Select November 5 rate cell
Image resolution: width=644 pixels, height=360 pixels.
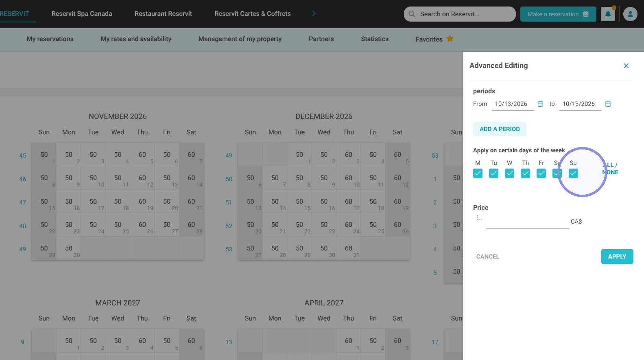point(142,155)
